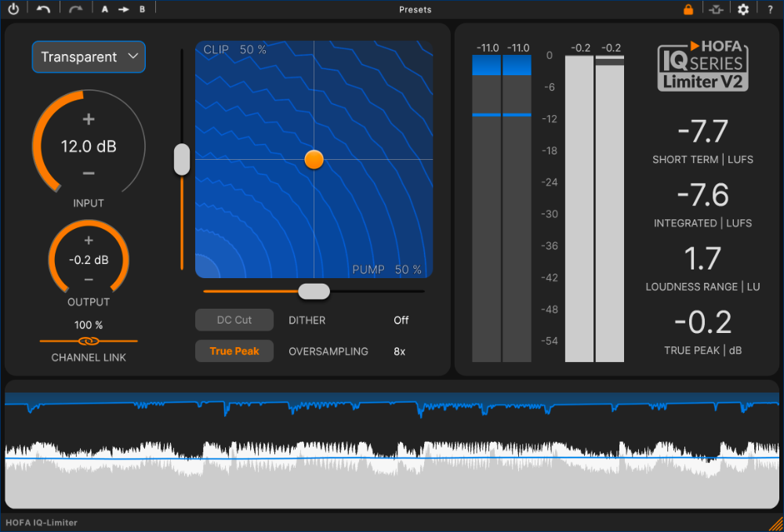Click the plus sign on OUTPUT knob
The image size is (784, 532).
(89, 241)
